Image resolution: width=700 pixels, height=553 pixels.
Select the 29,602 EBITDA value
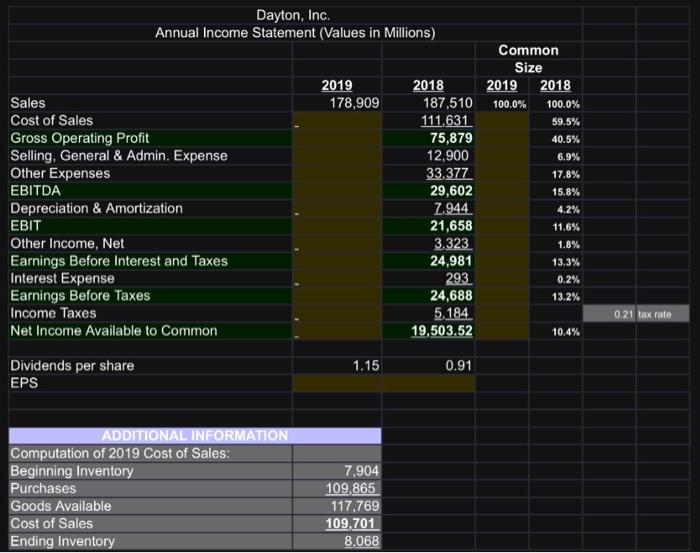click(x=451, y=191)
